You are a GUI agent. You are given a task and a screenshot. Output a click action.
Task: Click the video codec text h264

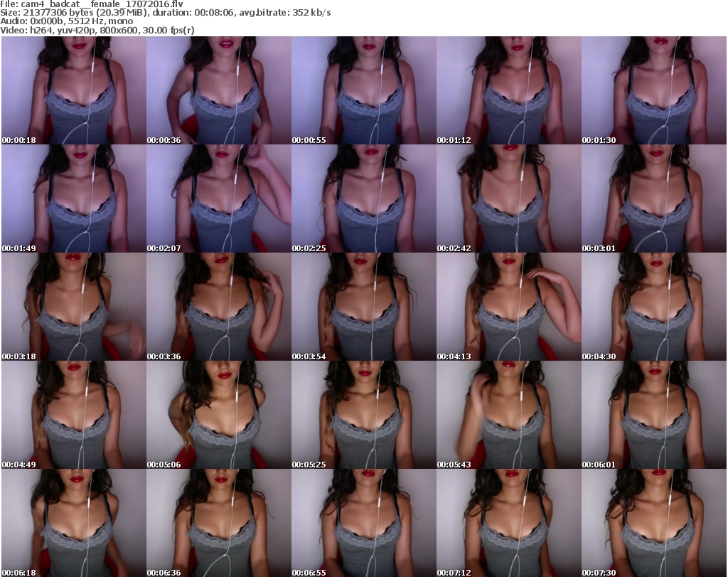click(x=40, y=30)
